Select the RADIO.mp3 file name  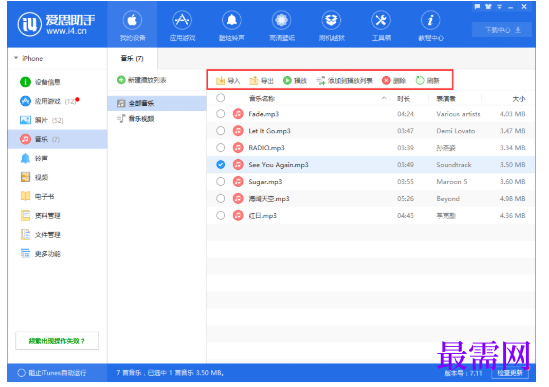click(x=266, y=148)
